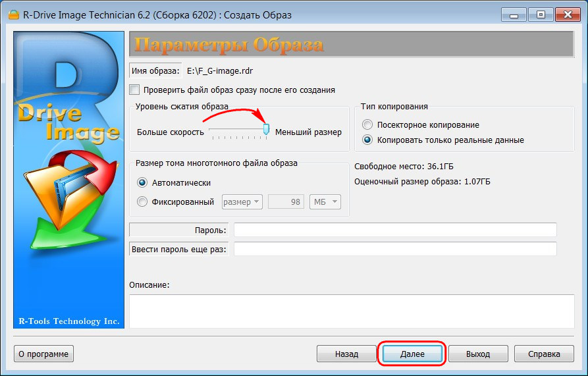Exit wizard via Выход button
This screenshot has width=588, height=376.
(478, 354)
